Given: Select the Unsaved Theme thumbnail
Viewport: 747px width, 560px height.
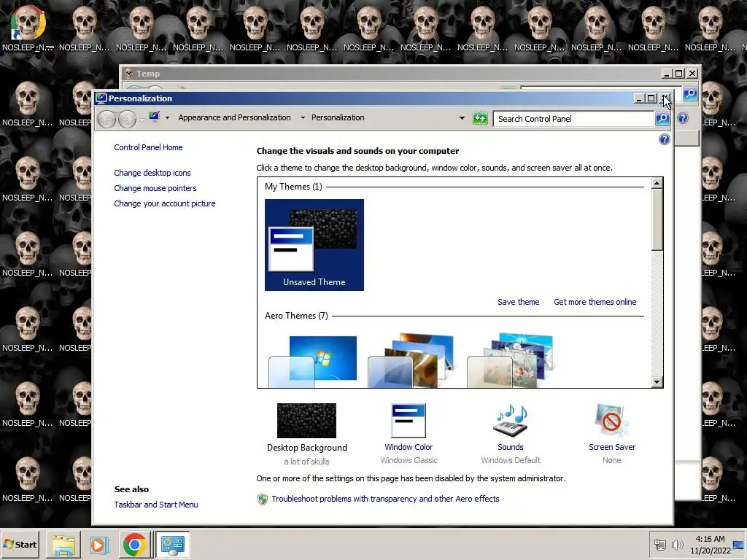Looking at the screenshot, I should click(x=314, y=245).
